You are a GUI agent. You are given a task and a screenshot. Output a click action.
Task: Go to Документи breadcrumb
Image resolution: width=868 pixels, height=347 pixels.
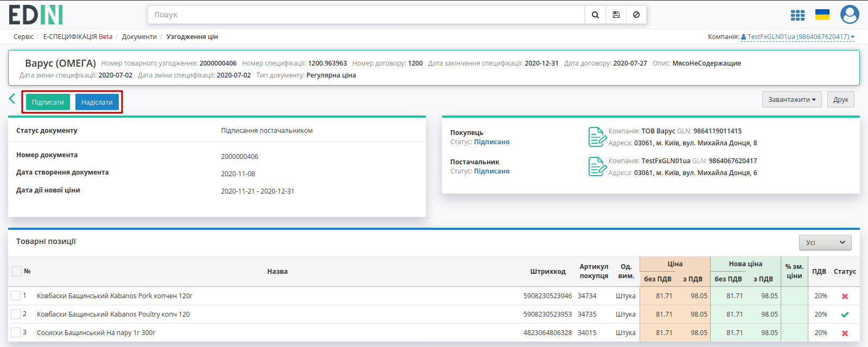tap(139, 37)
